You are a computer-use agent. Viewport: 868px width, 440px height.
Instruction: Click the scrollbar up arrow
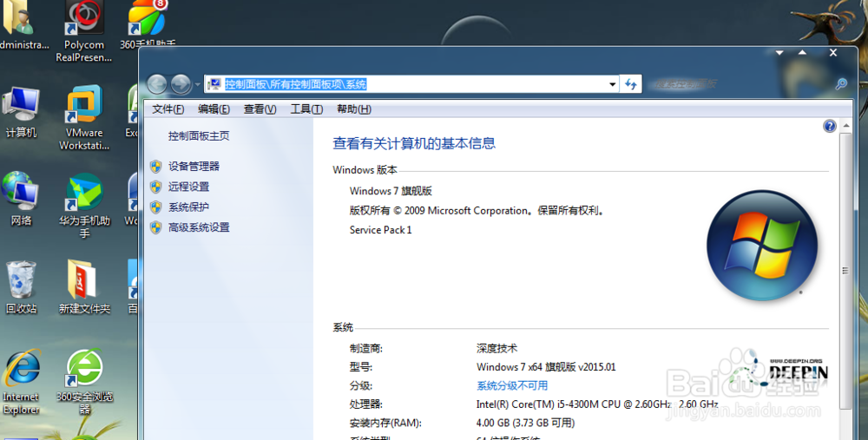pos(845,126)
